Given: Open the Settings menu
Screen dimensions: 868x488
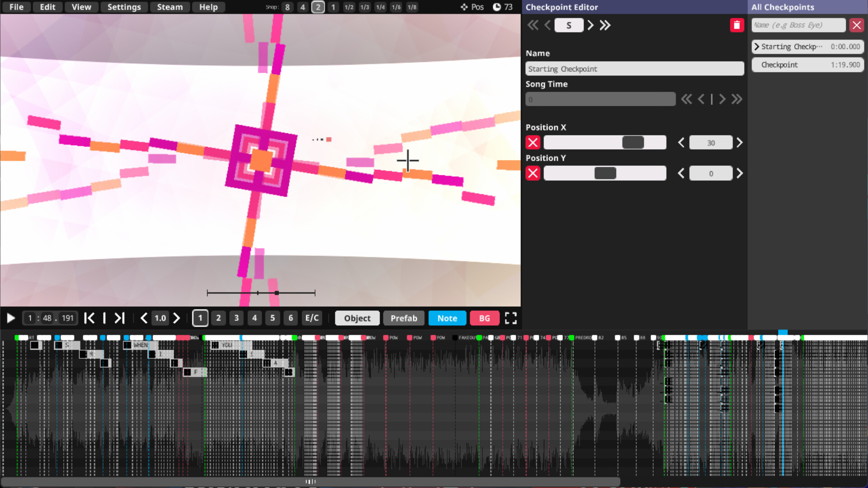Looking at the screenshot, I should [124, 7].
